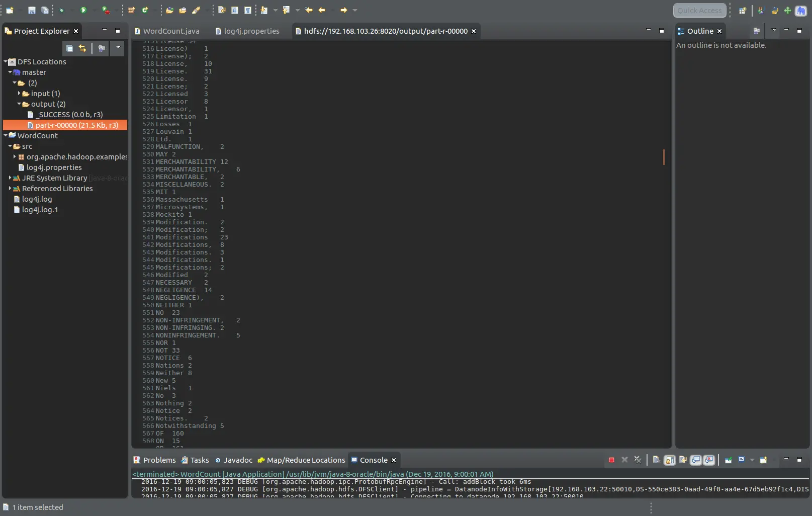
Task: Collapse All in Project Explorer
Action: tap(69, 48)
